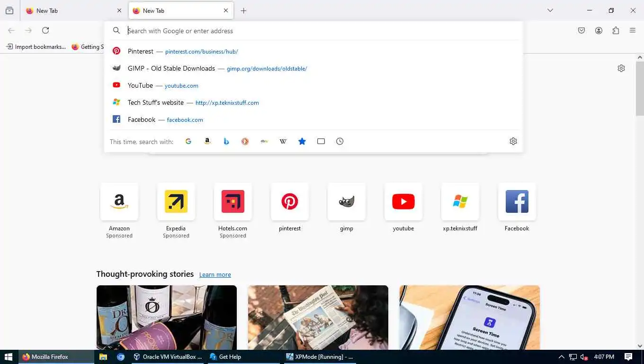Choose the Facebook suggestion
644x364 pixels.
click(x=313, y=119)
